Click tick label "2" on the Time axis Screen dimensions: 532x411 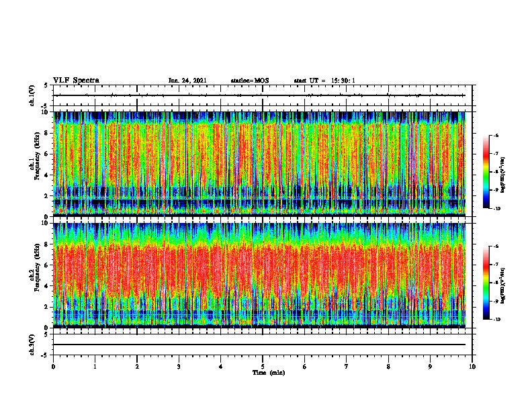(x=137, y=367)
